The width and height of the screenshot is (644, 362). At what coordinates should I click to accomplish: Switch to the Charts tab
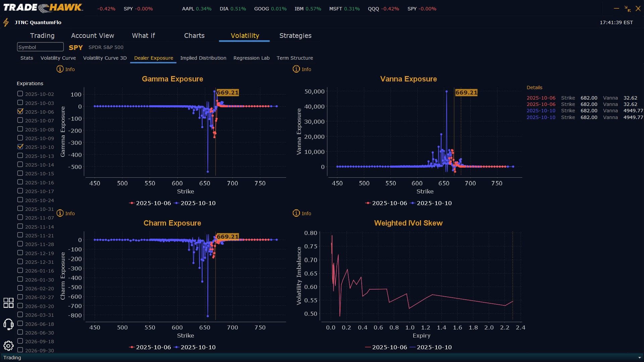[x=194, y=36]
